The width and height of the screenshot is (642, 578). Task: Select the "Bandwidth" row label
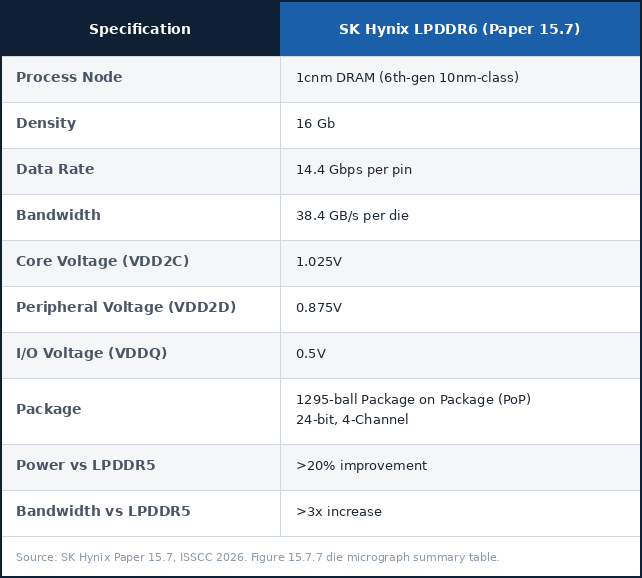point(58,215)
